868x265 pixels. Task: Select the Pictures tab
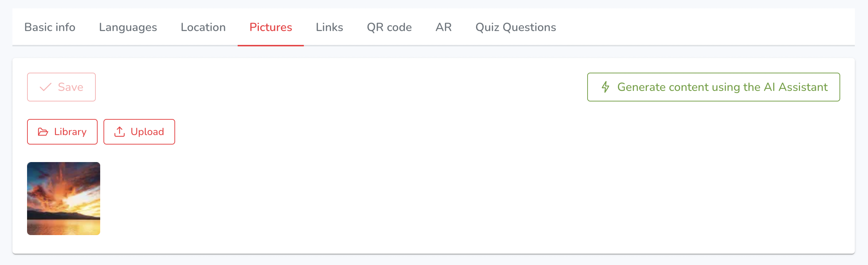(x=271, y=27)
